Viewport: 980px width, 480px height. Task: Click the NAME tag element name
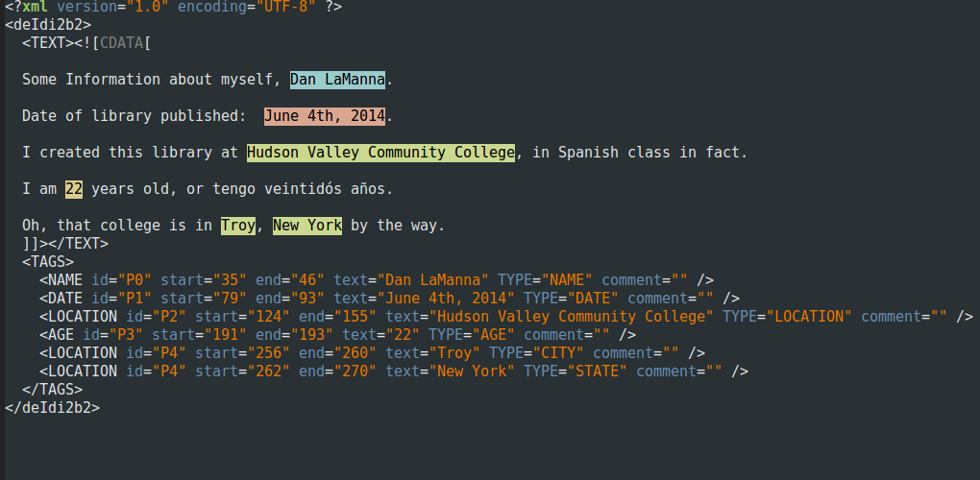point(65,279)
